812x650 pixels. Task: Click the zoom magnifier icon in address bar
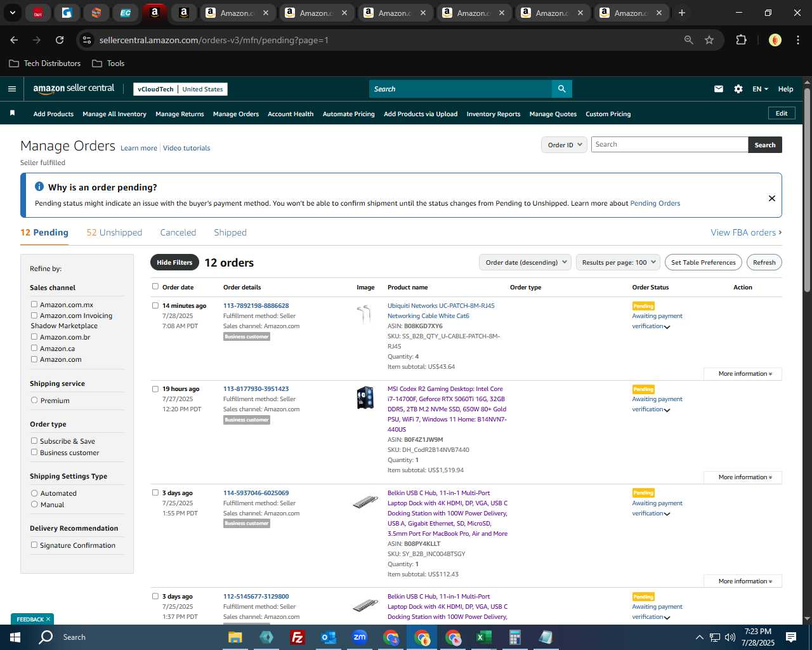688,40
